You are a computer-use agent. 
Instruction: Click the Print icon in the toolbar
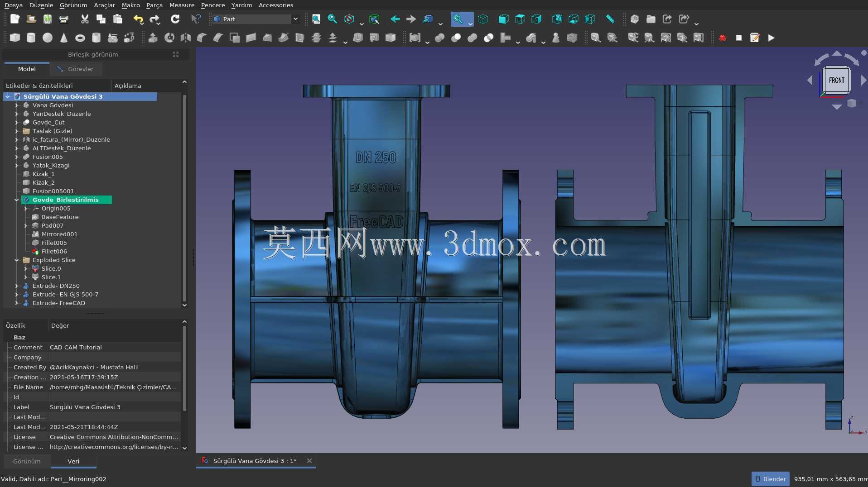coord(64,19)
